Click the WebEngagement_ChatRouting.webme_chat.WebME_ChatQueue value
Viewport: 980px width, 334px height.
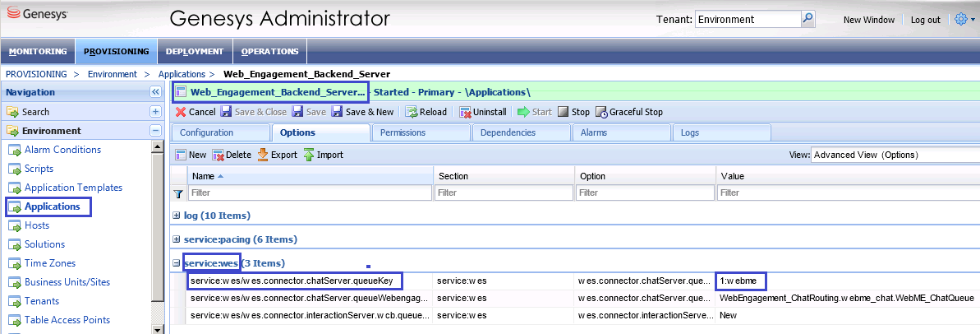pyautogui.click(x=847, y=299)
